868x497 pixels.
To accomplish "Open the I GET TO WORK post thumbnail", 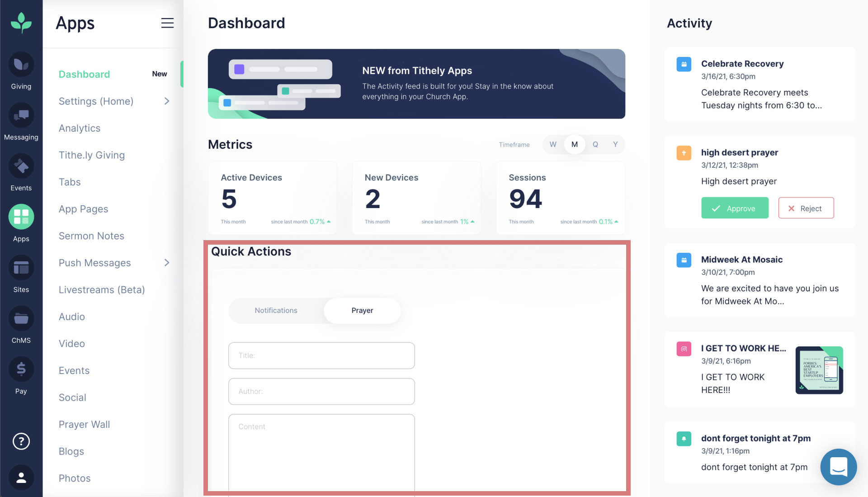I will point(819,370).
